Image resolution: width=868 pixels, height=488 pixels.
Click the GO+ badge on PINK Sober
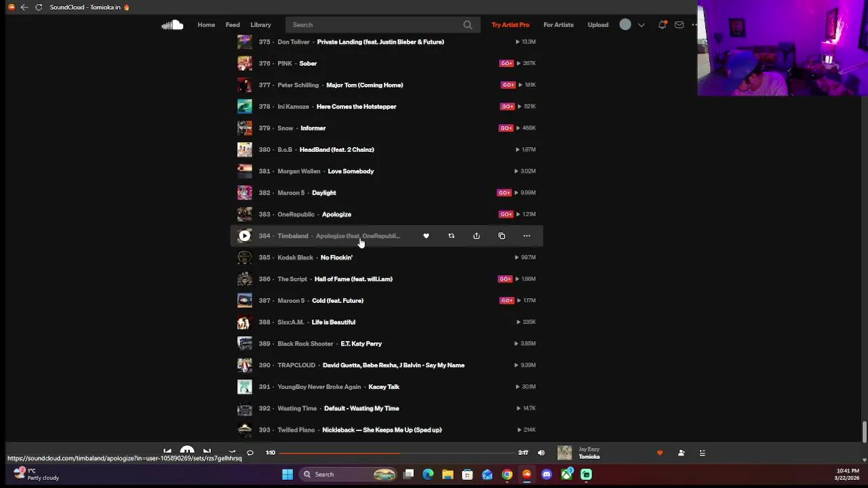[x=507, y=63]
